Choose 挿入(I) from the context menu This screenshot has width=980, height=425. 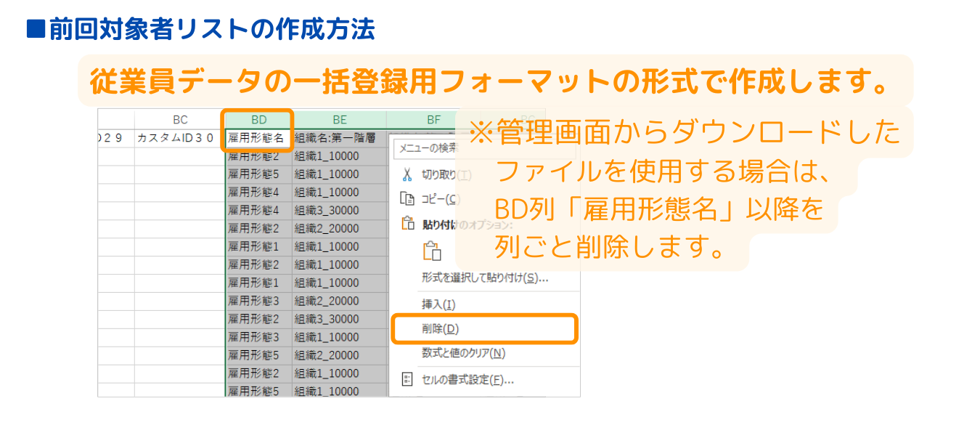[x=438, y=304]
